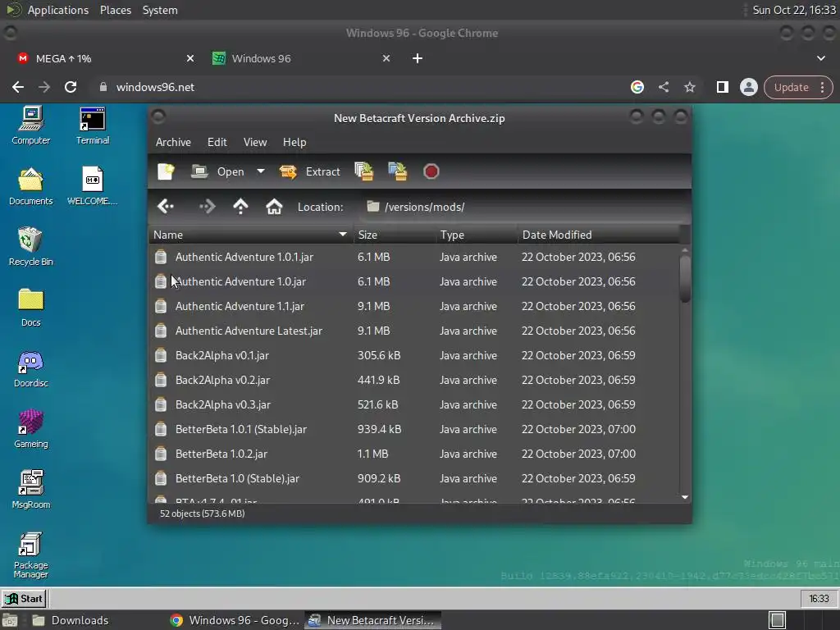This screenshot has width=840, height=630.
Task: Open the Help menu
Action: pos(294,142)
